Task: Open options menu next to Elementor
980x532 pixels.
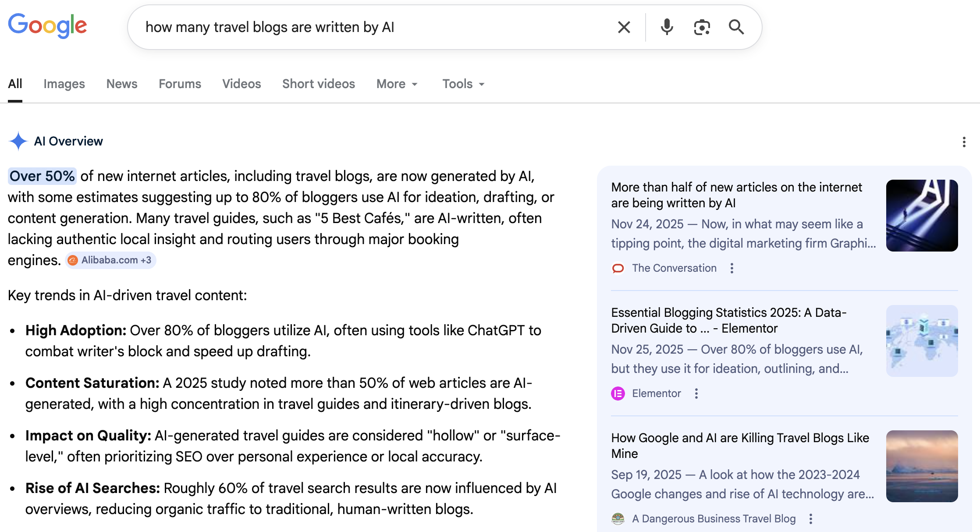Action: click(x=696, y=394)
